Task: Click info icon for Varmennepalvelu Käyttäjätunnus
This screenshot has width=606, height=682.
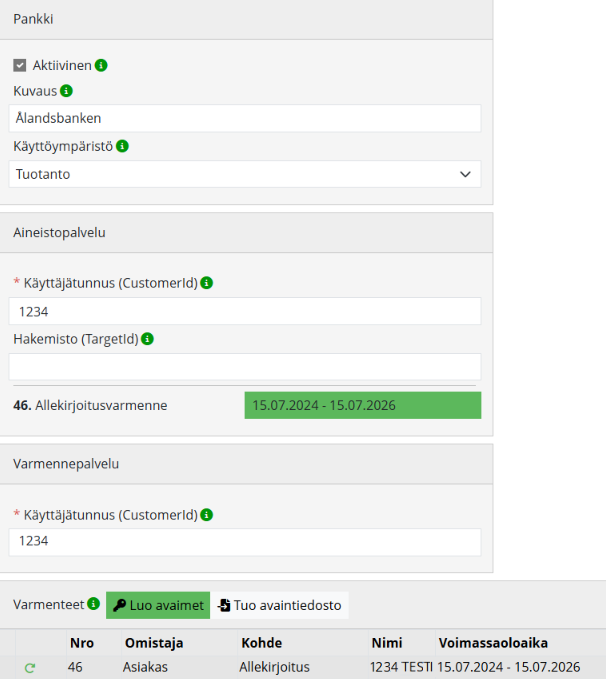Action: [x=206, y=515]
